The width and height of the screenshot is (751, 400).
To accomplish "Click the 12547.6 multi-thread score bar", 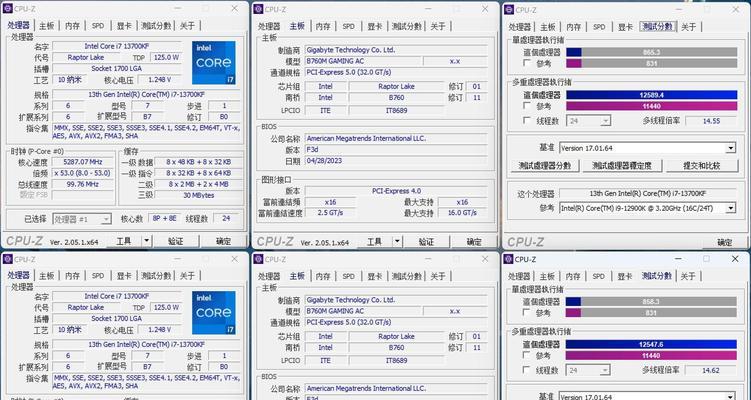I will pyautogui.click(x=651, y=344).
